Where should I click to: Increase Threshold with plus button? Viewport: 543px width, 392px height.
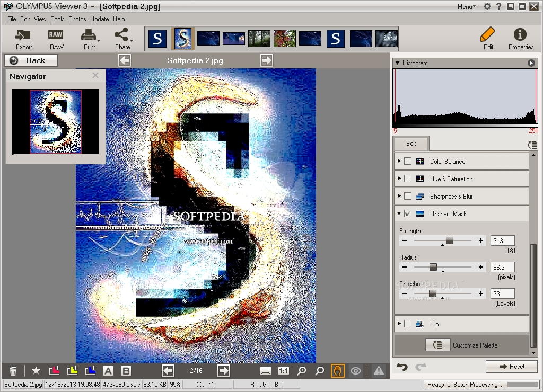point(480,293)
